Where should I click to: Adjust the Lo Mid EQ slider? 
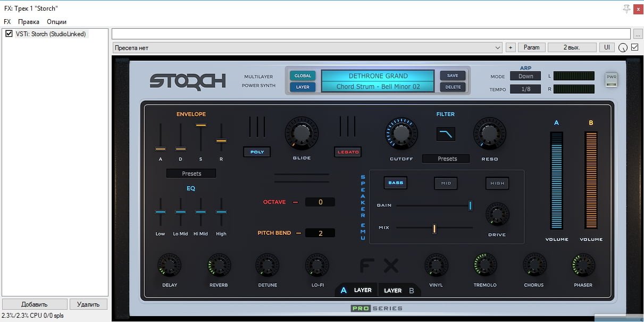(181, 212)
